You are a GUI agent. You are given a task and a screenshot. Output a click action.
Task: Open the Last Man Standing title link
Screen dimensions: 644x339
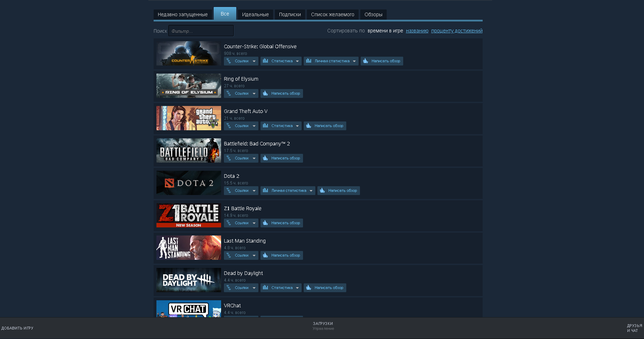click(245, 241)
